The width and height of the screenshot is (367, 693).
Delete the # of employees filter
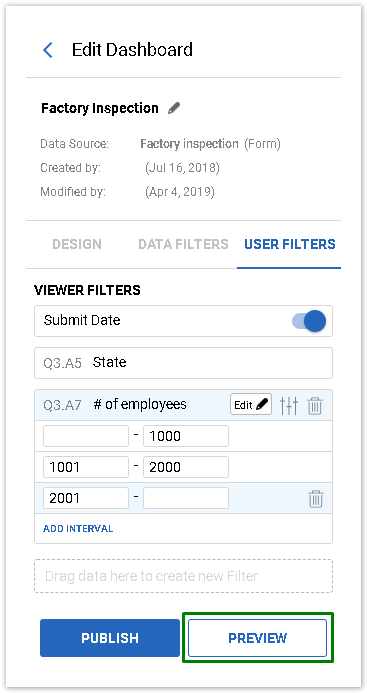tap(315, 405)
